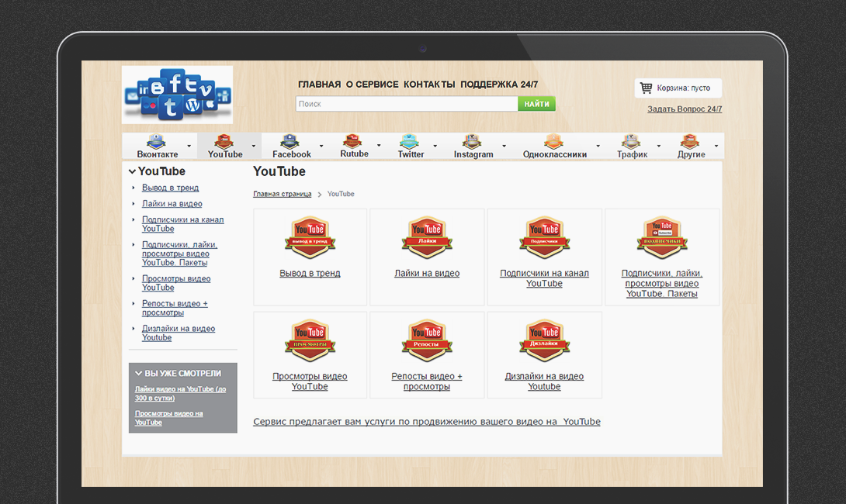The height and width of the screenshot is (504, 846).
Task: Click the Пакеты subscribers YouTube badge
Action: [x=662, y=237]
